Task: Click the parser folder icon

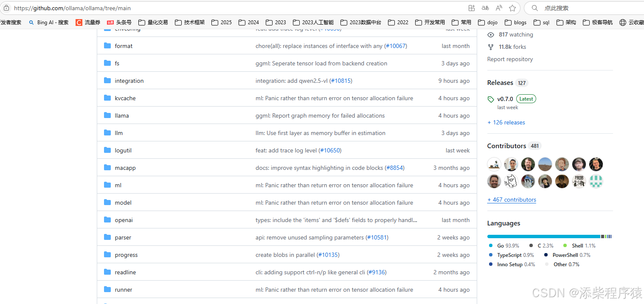Action: (107, 237)
